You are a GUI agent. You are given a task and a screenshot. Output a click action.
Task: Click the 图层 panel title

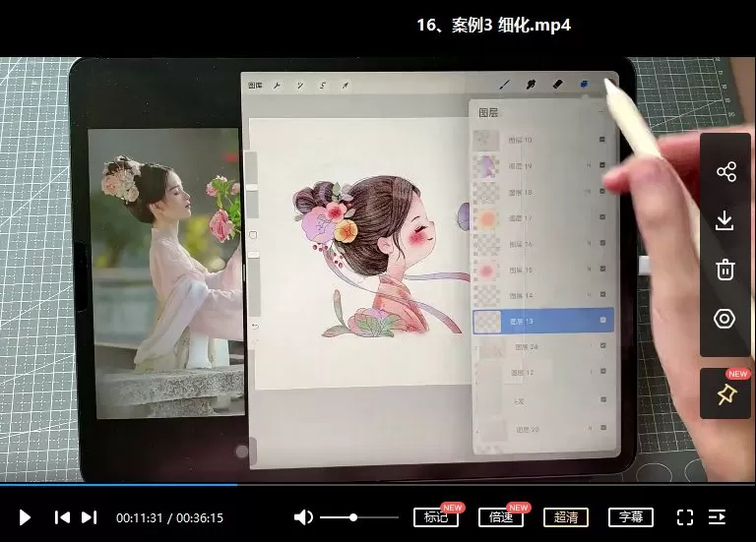pos(488,113)
